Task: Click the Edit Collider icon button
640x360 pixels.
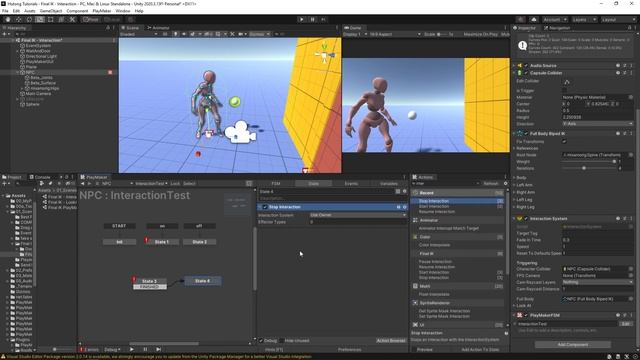Action: [567, 82]
